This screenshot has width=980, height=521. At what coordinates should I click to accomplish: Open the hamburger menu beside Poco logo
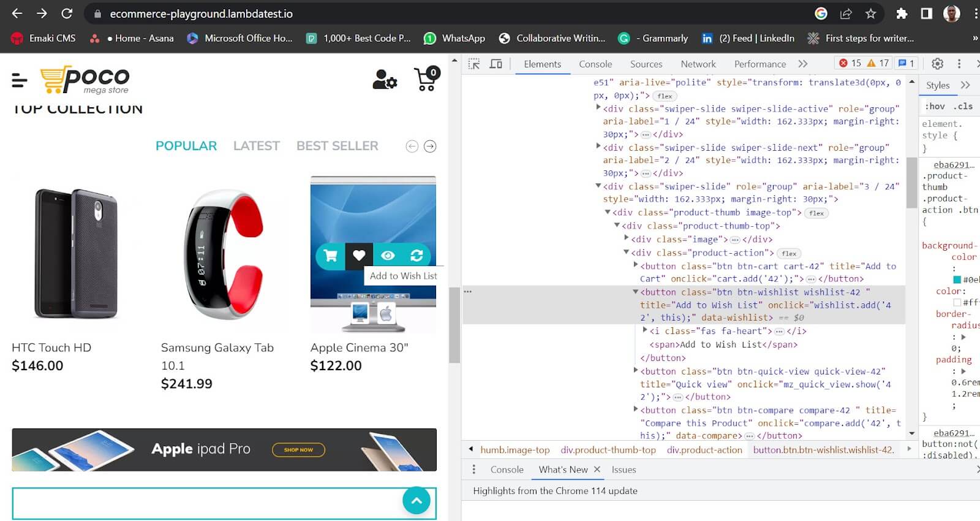[x=20, y=80]
